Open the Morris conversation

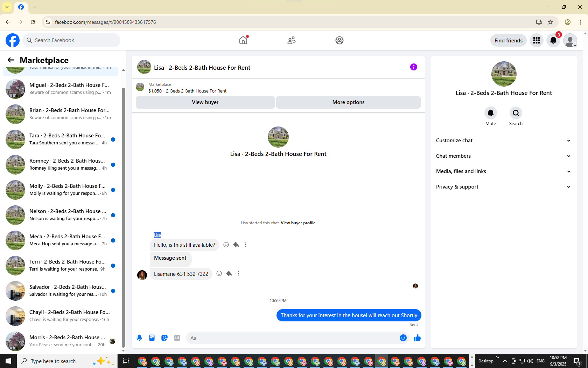click(x=61, y=341)
